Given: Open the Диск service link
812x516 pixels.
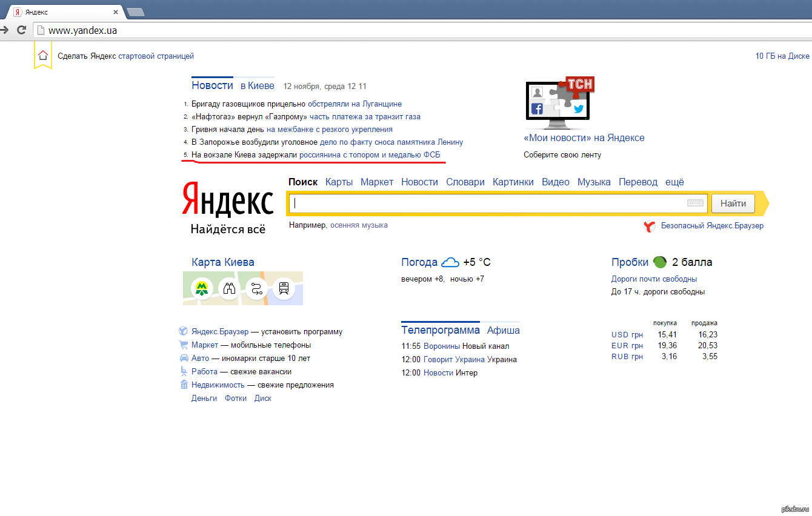Looking at the screenshot, I should 263,398.
